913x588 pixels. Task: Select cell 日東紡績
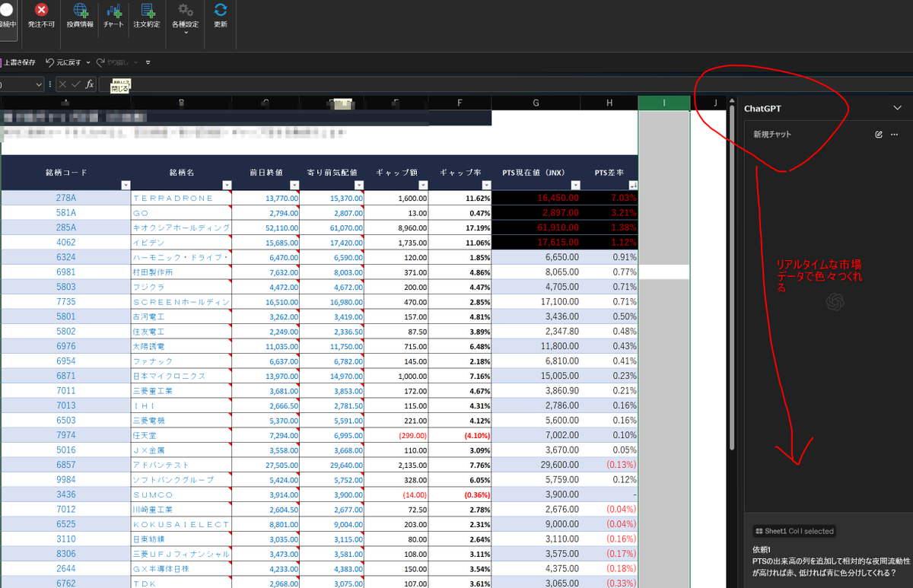181,539
